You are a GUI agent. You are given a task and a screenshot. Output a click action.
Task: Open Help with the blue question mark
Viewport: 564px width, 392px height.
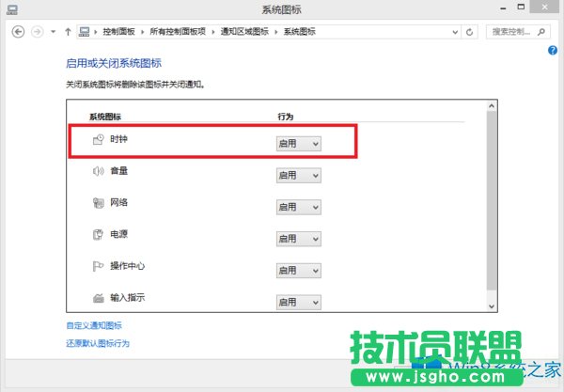click(x=554, y=49)
